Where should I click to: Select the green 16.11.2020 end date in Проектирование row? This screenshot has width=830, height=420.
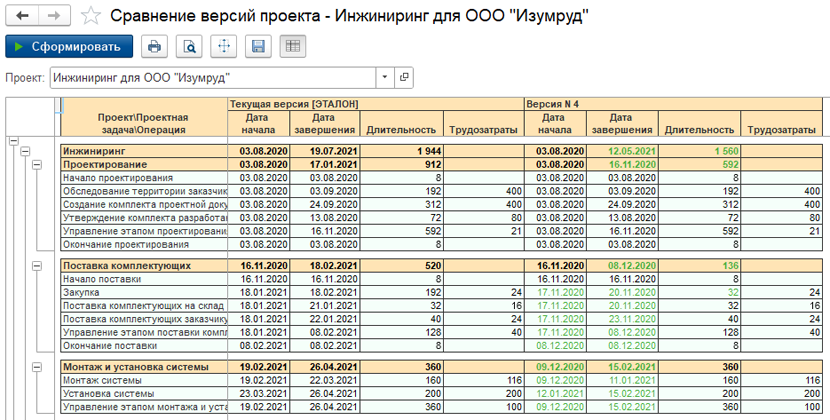coord(622,164)
